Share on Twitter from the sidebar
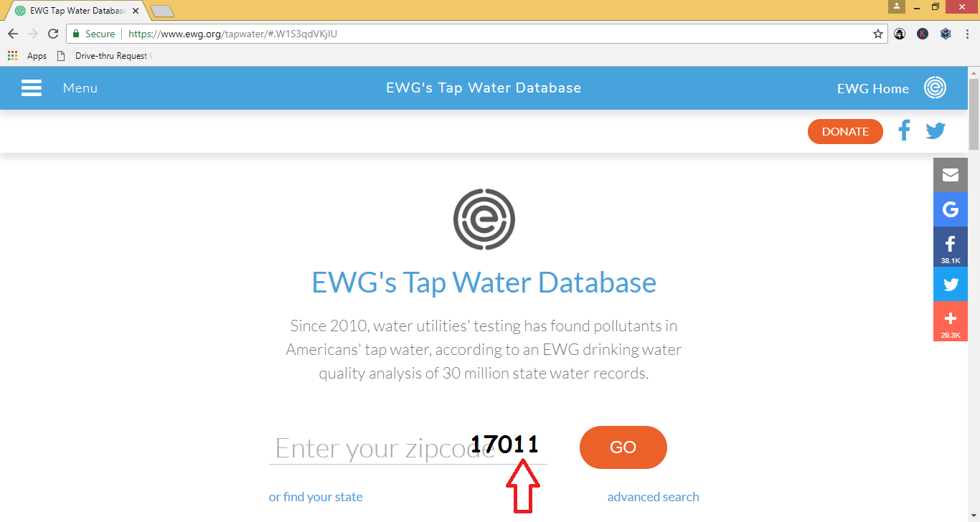Image resolution: width=980 pixels, height=522 pixels. point(951,284)
